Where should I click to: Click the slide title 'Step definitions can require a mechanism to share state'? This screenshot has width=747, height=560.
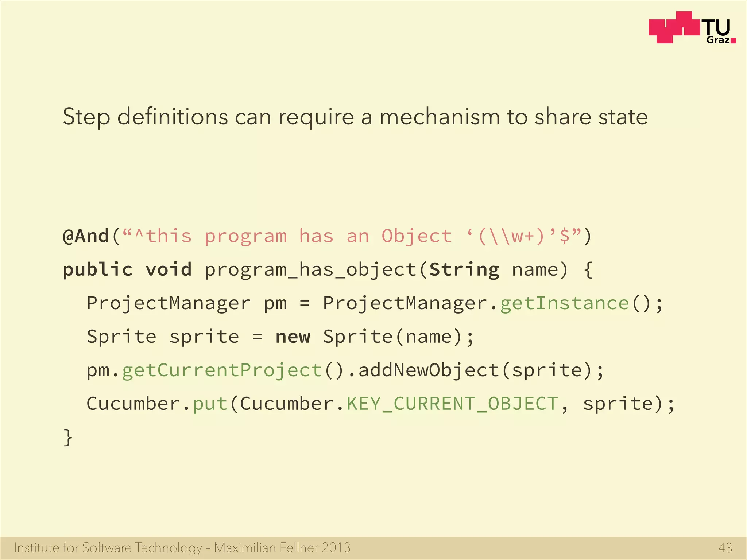[355, 117]
